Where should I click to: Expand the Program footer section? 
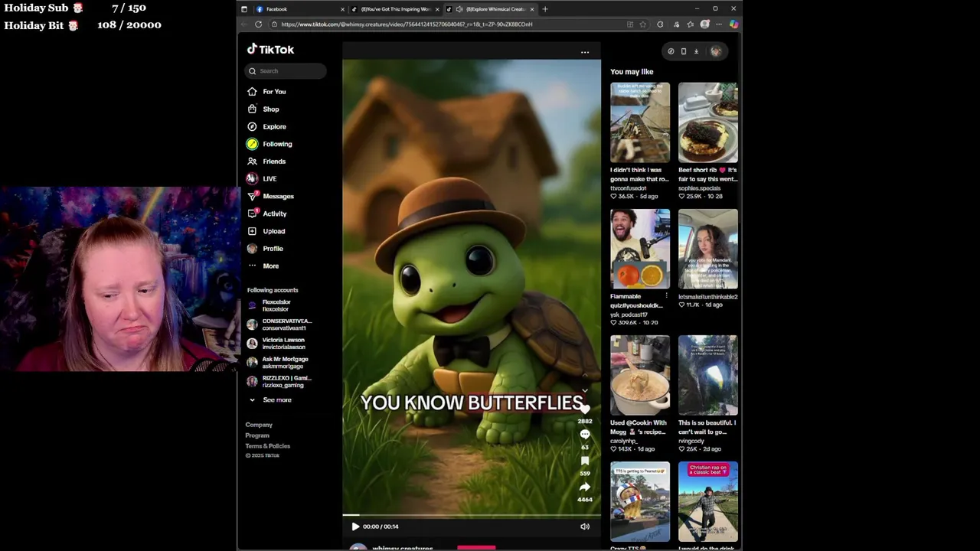[x=257, y=435]
